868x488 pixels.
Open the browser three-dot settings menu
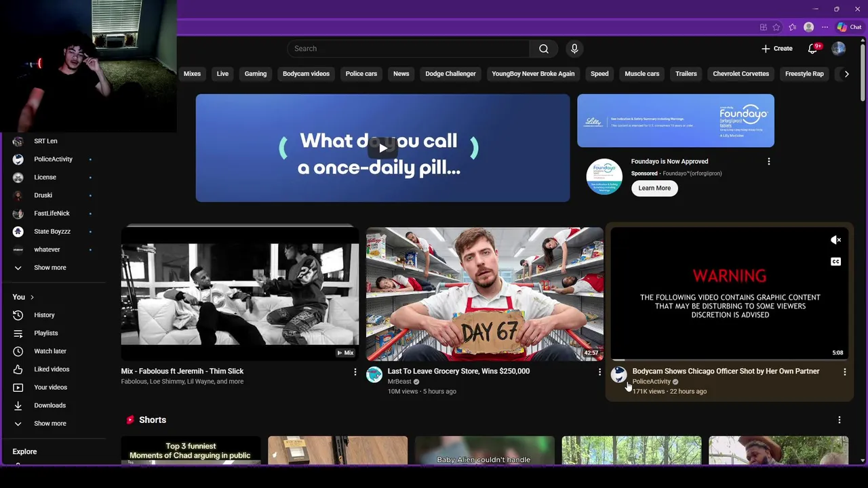tap(825, 27)
